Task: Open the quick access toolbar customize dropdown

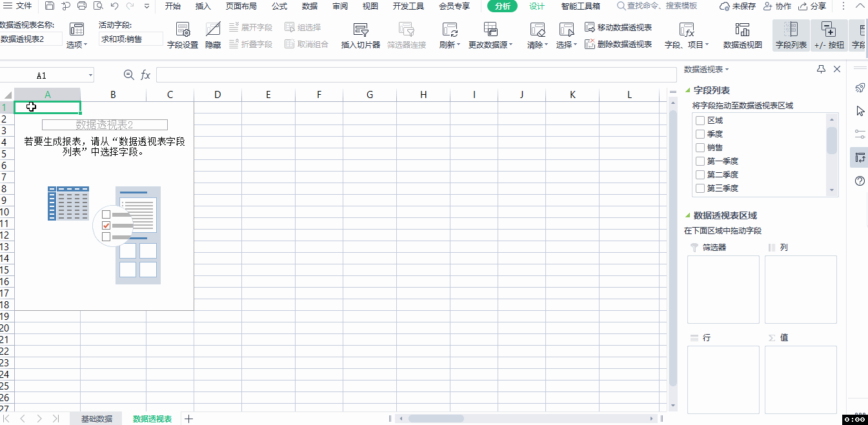Action: [x=146, y=6]
